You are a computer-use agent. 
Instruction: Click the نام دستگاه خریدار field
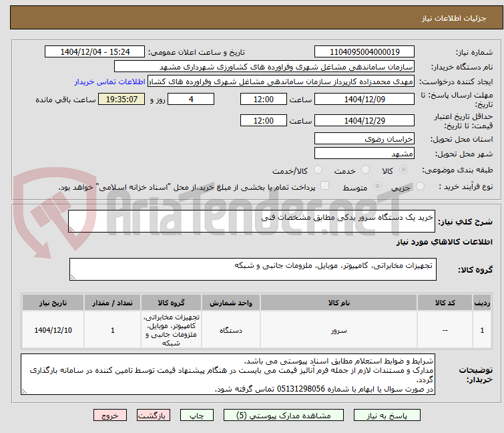pos(264,67)
